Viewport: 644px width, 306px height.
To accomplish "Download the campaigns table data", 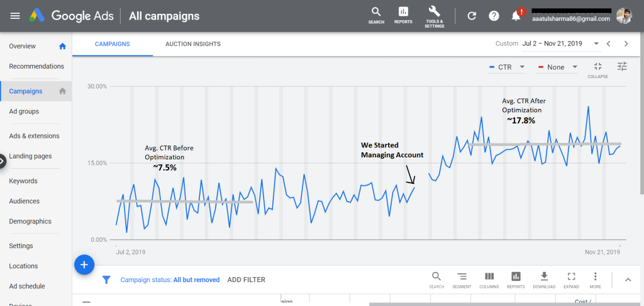I will pyautogui.click(x=545, y=280).
